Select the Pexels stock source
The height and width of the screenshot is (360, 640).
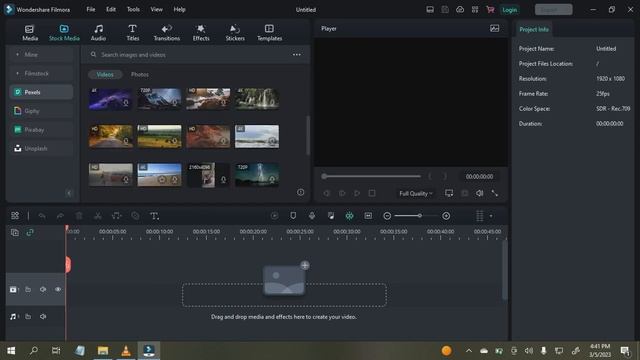41,92
